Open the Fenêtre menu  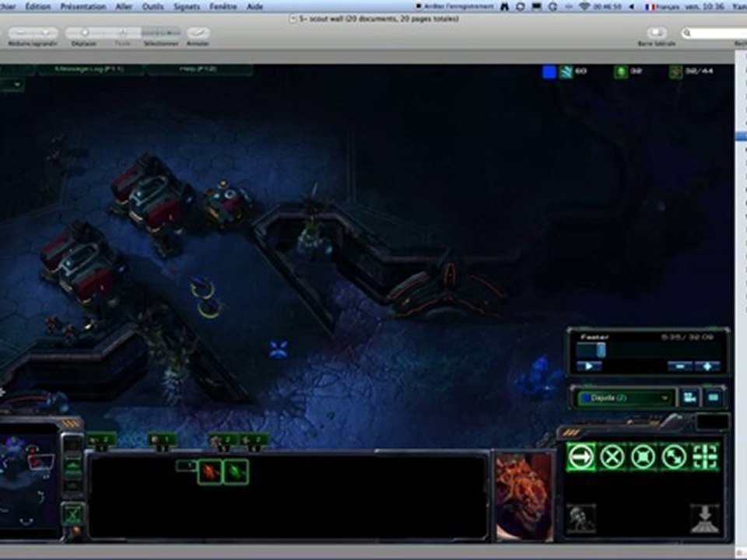223,6
